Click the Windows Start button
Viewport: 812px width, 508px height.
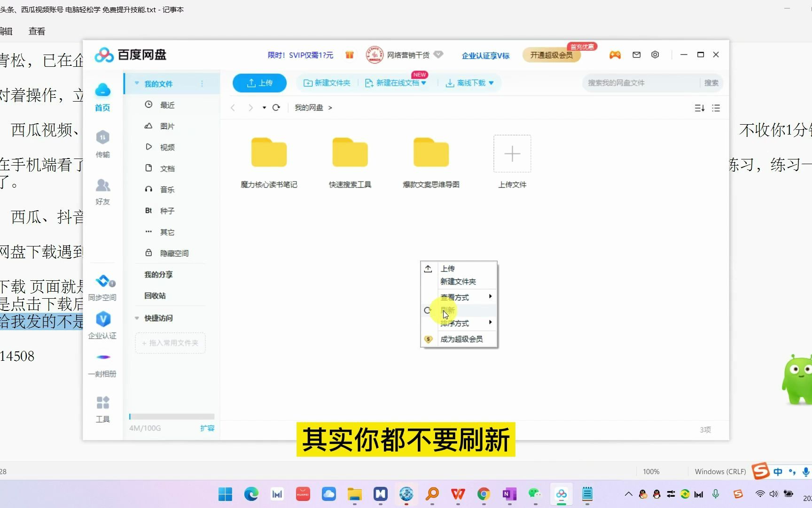[x=226, y=494]
